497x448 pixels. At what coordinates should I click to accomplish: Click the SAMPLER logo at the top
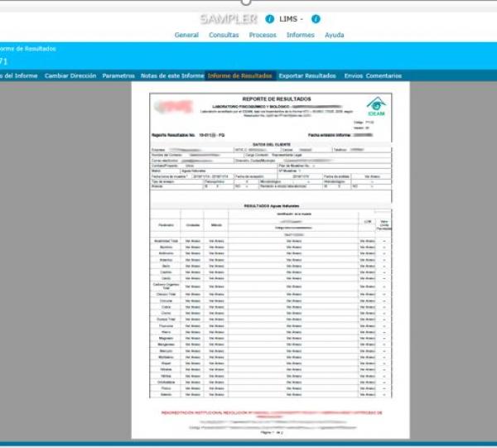point(229,18)
